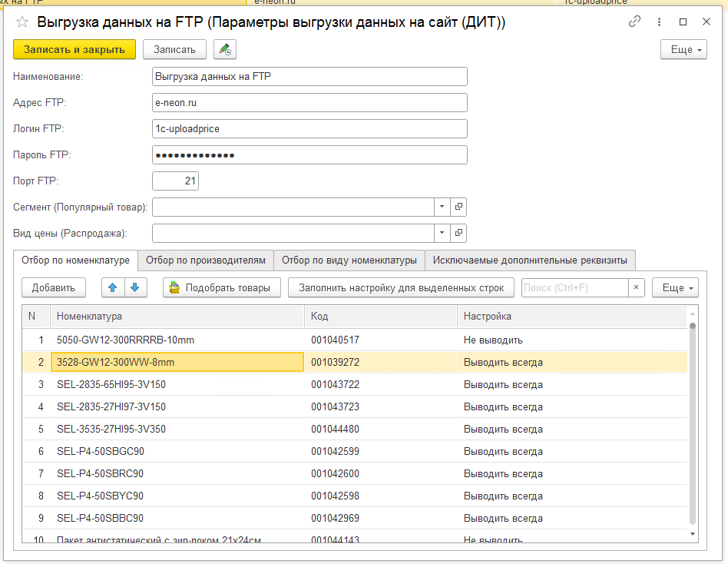Switch to Отбор по производителям tab
Screen dimensions: 728x564
(206, 260)
